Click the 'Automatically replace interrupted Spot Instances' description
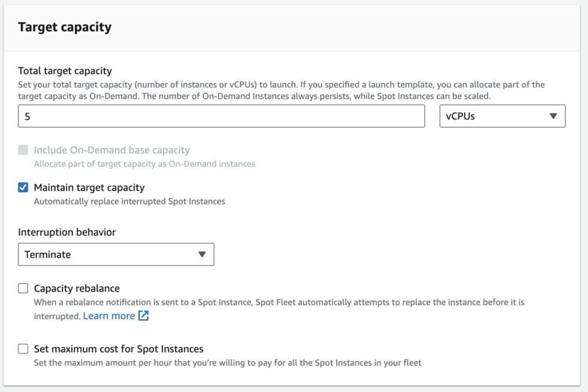This screenshot has height=392, width=588. [129, 201]
